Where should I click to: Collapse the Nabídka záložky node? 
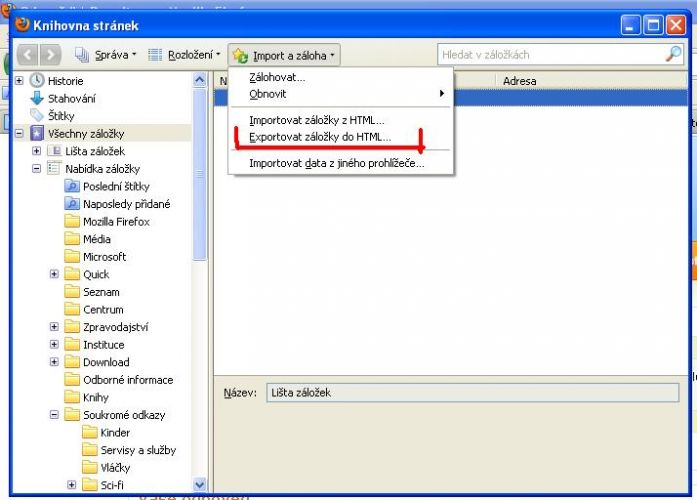point(36,168)
